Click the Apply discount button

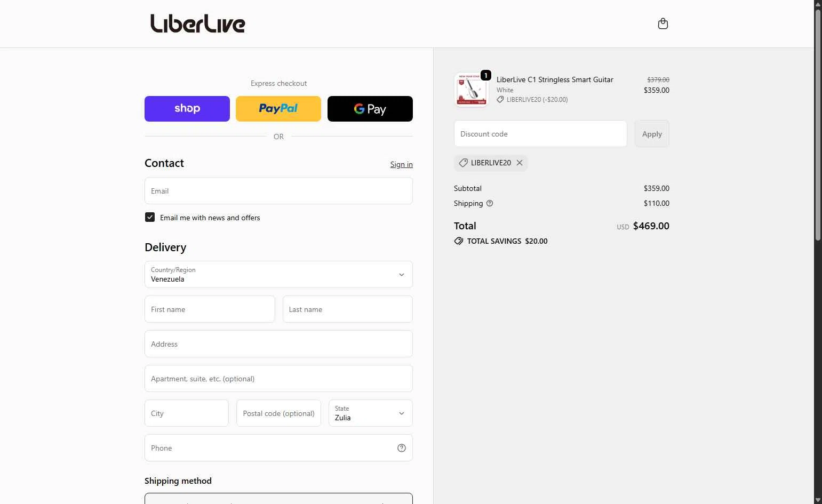652,134
